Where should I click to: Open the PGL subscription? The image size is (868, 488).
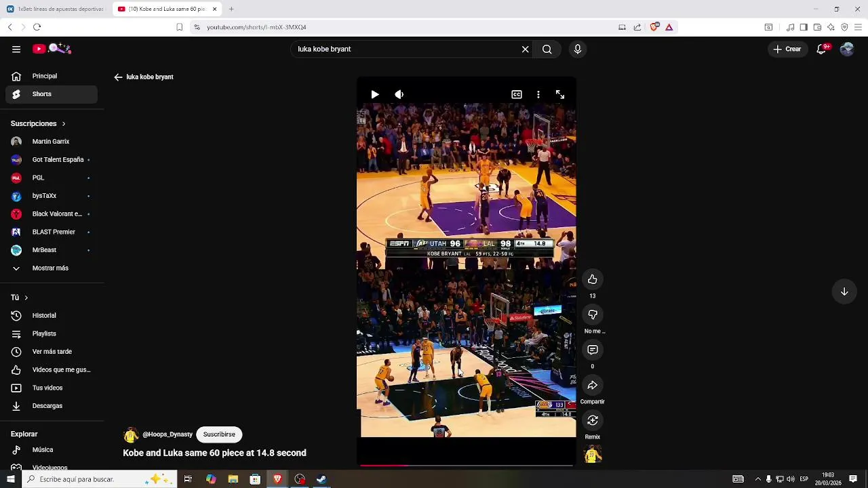pos(52,178)
